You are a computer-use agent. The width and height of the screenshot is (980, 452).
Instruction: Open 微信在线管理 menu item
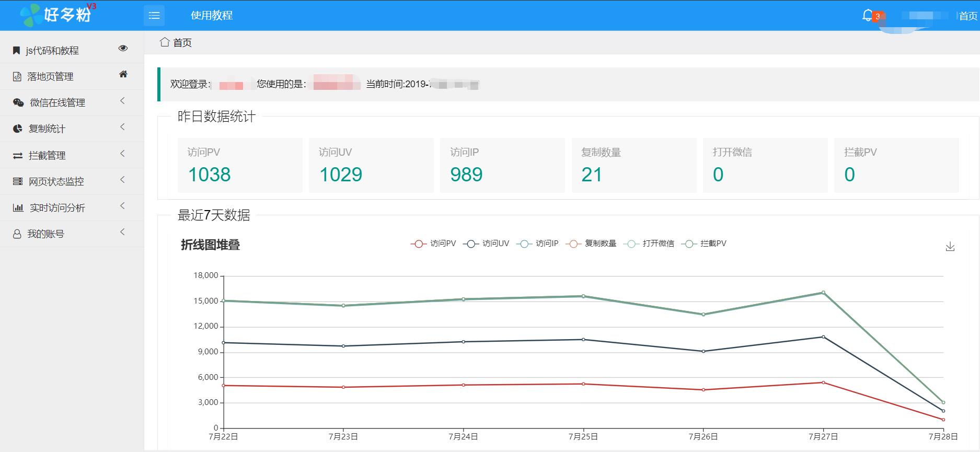click(x=72, y=103)
